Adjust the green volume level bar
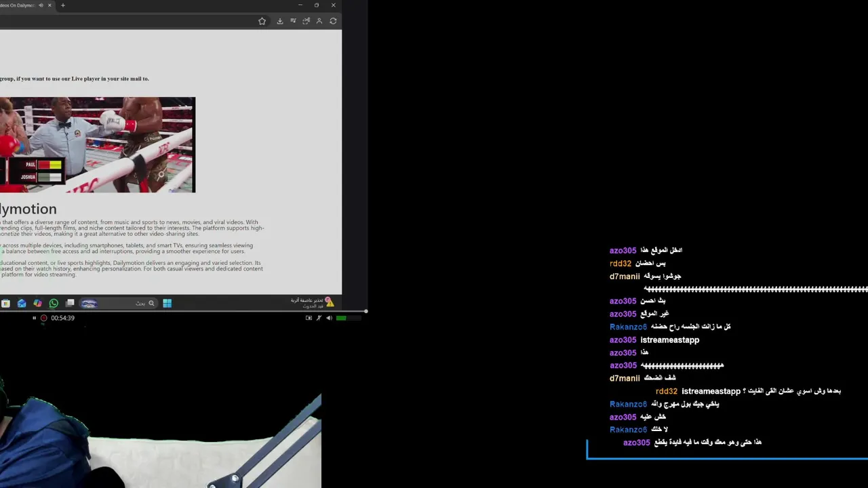868x488 pixels. pyautogui.click(x=349, y=318)
